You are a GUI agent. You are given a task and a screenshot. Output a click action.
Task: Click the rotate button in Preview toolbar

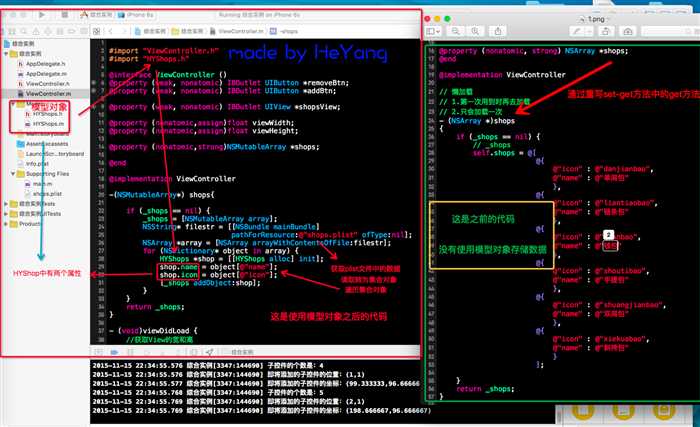click(605, 31)
